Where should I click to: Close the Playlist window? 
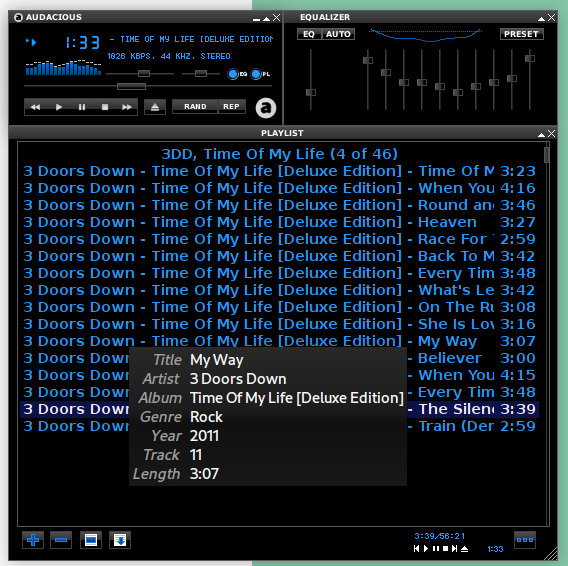pyautogui.click(x=551, y=134)
